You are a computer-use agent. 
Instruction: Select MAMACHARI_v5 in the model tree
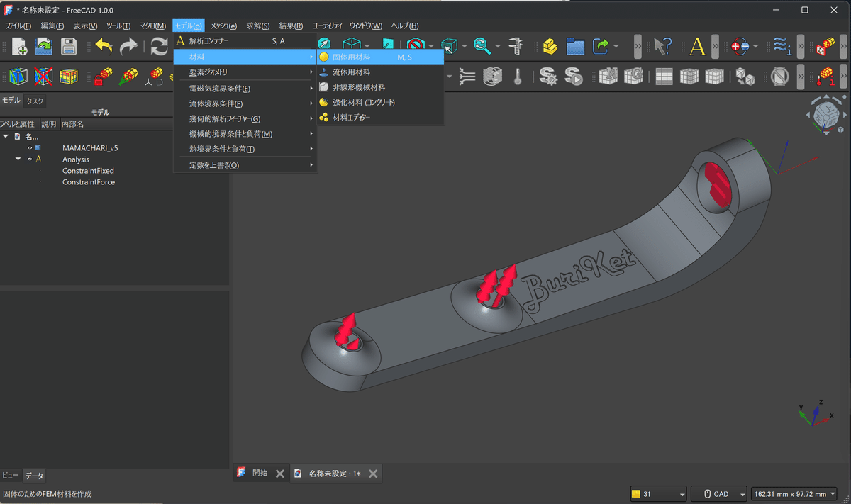90,148
